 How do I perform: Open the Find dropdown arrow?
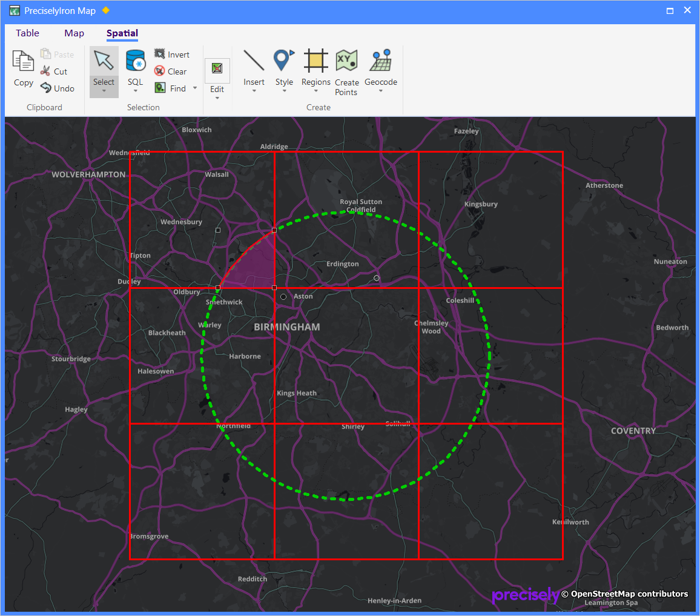194,88
